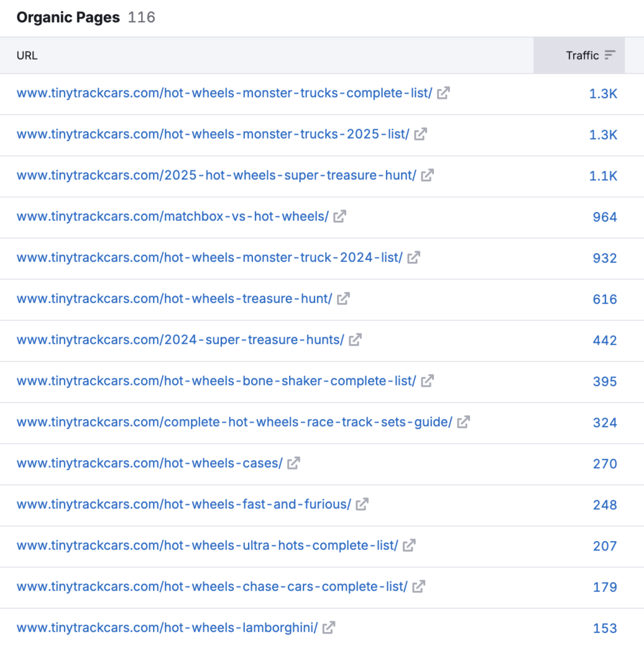Screen dimensions: 644x648
Task: Open external link icon for monster-trucks-complete-list
Action: (x=443, y=93)
